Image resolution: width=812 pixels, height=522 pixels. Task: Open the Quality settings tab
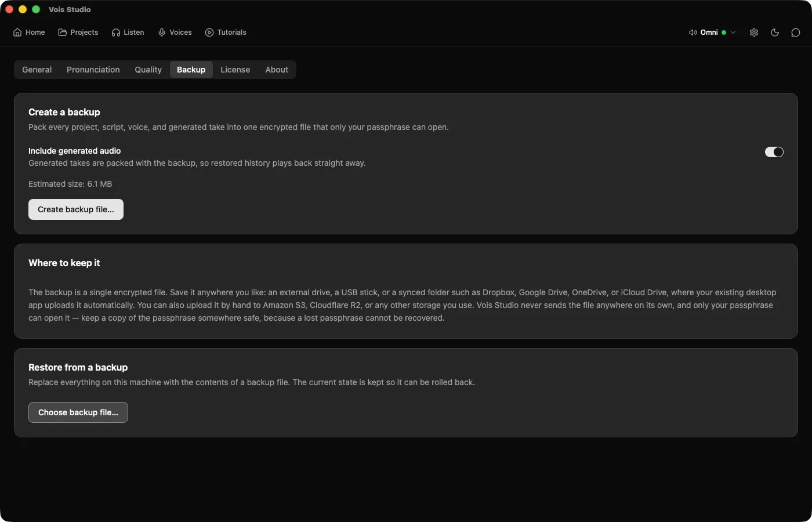(148, 70)
